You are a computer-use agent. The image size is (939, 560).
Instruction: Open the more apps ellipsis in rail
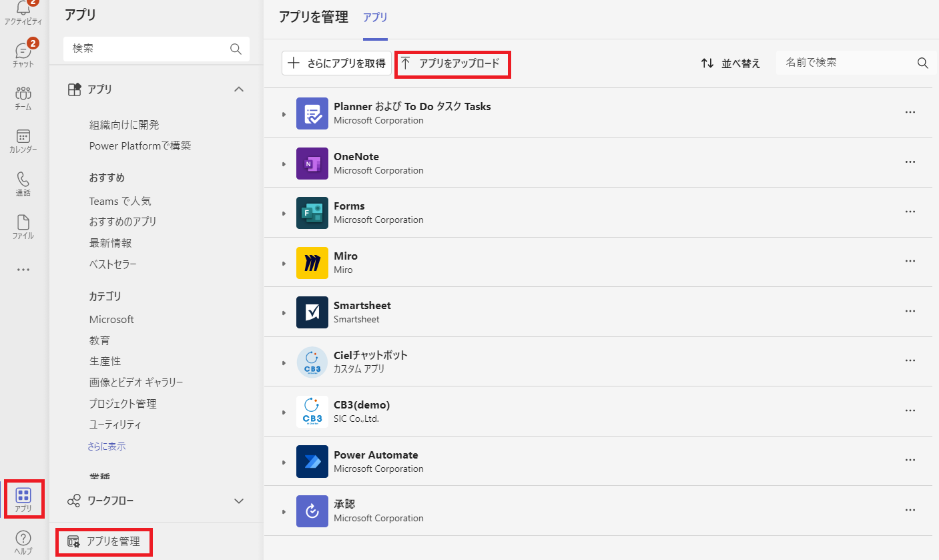tap(23, 270)
